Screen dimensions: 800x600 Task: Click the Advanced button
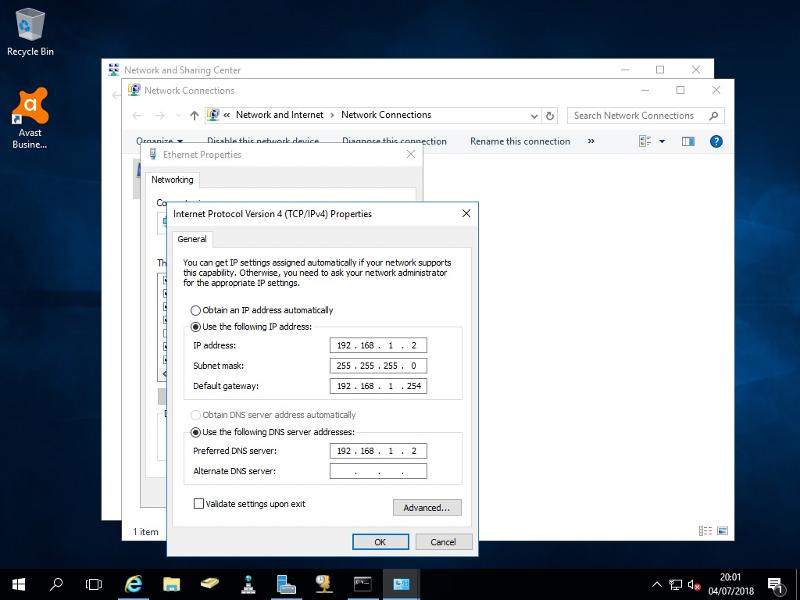click(427, 508)
